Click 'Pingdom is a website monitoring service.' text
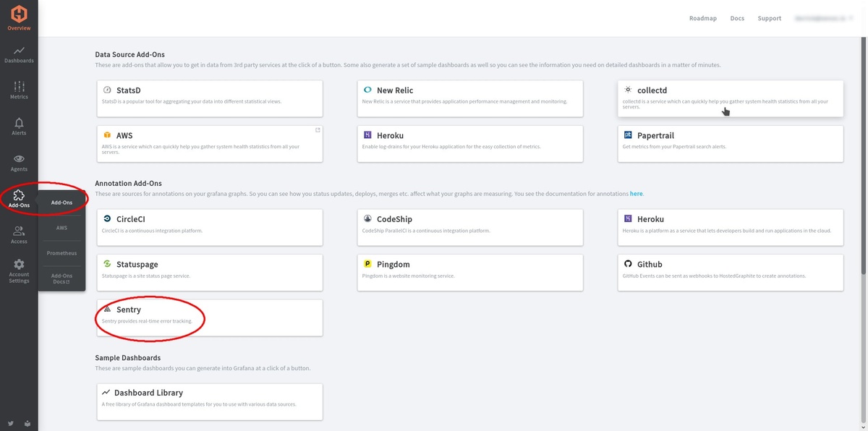This screenshot has width=868, height=431. [x=408, y=276]
